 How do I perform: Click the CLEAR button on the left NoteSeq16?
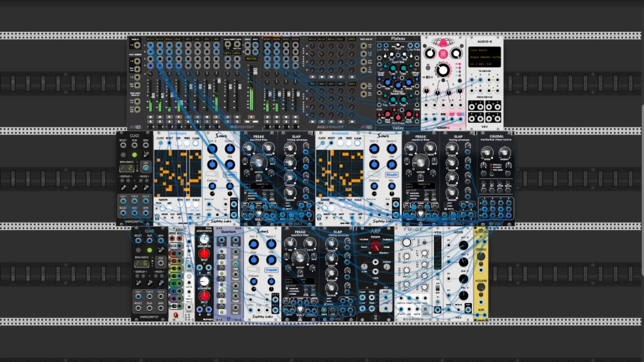tap(196, 143)
